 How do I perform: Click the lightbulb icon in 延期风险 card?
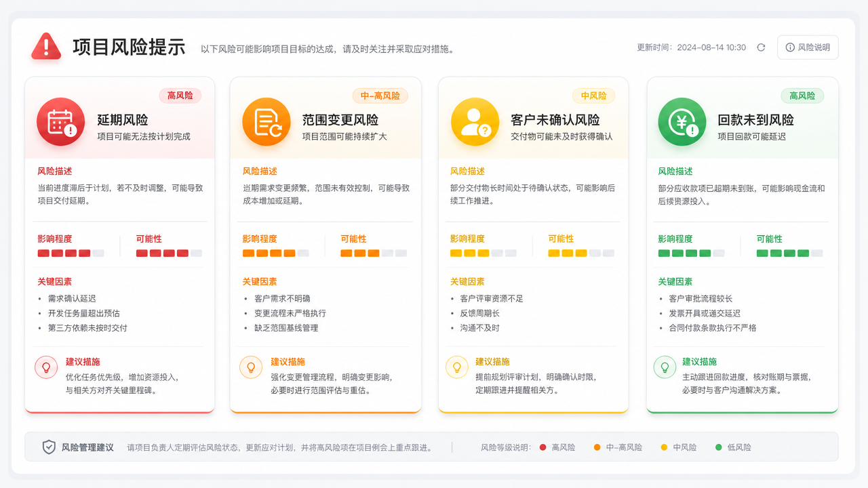[47, 367]
